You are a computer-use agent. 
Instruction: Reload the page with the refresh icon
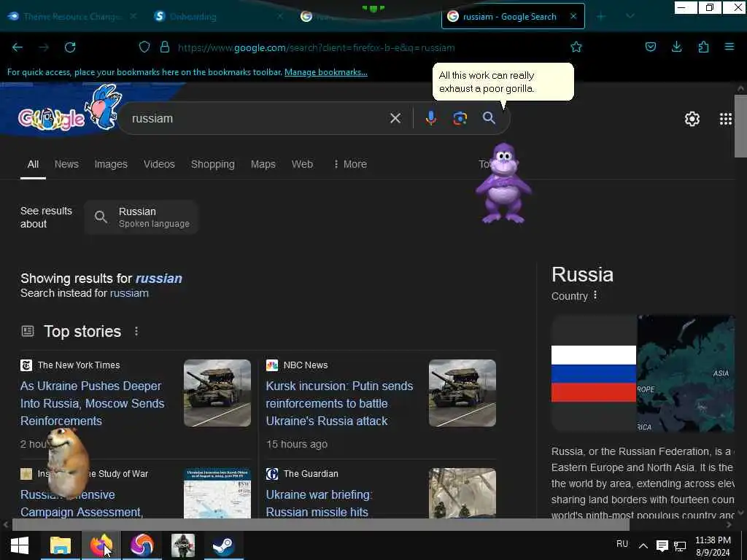click(70, 47)
